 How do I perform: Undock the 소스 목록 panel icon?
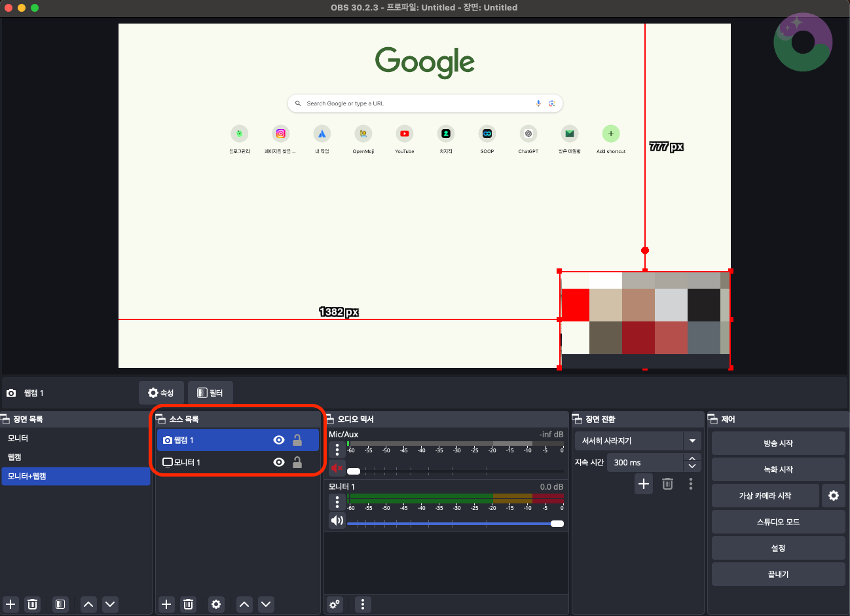(161, 419)
